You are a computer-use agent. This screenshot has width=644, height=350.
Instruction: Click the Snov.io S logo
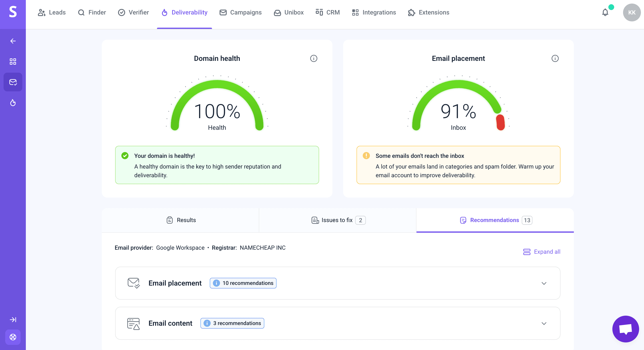coord(13,12)
